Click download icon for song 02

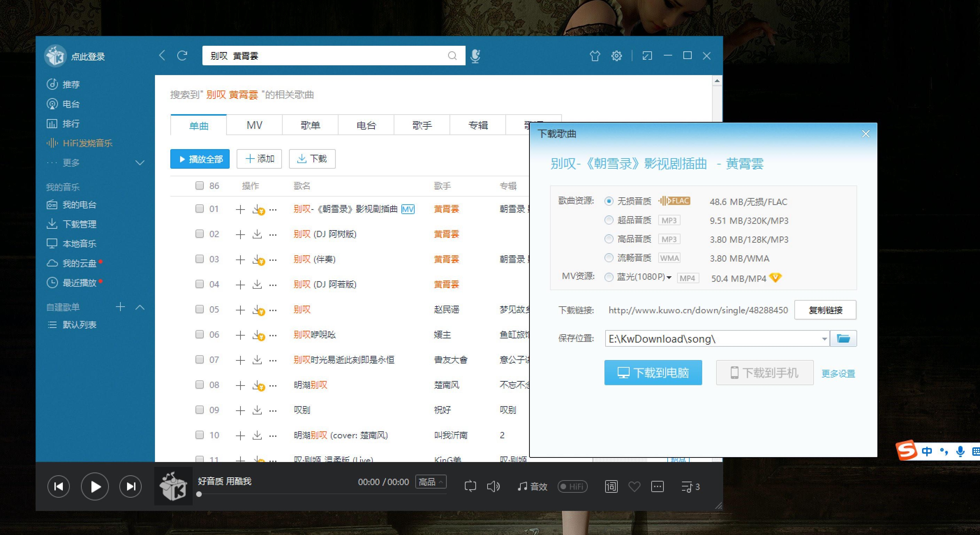coord(257,234)
